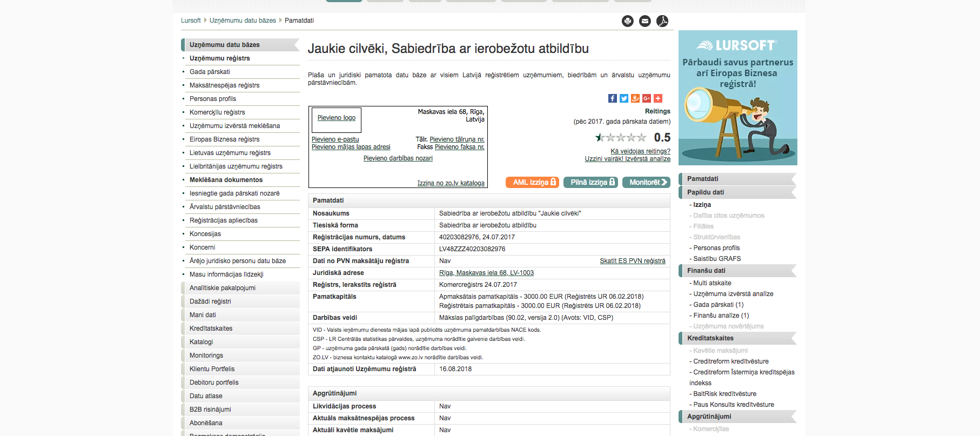The height and width of the screenshot is (436, 980).
Task: Expand the Finanšu dati panel header
Action: pyautogui.click(x=737, y=271)
